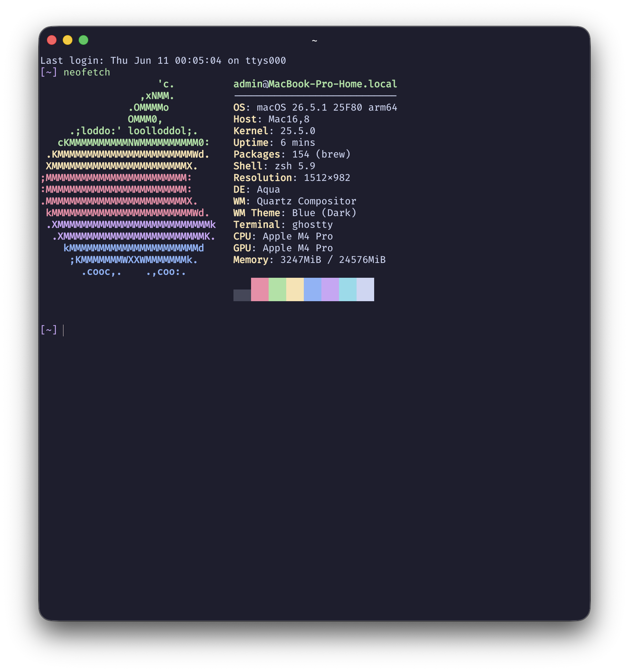The width and height of the screenshot is (629, 672).
Task: Click the light lavender color block in the palette
Action: click(365, 289)
